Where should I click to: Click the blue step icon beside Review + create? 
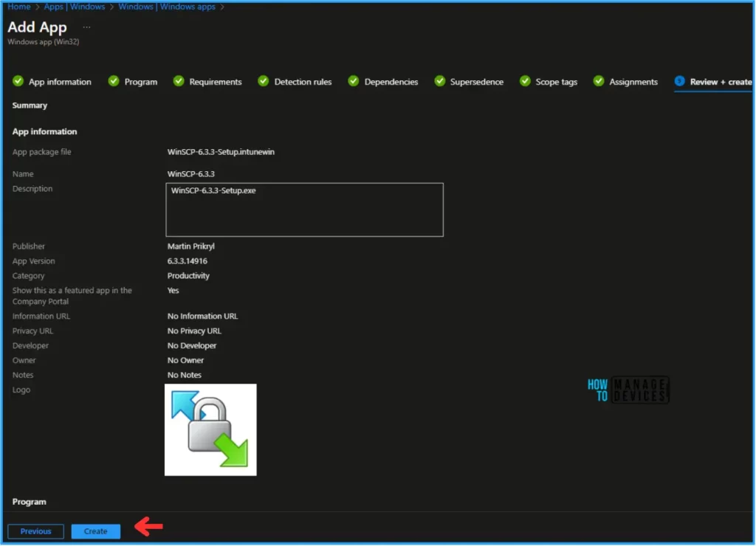pyautogui.click(x=680, y=81)
